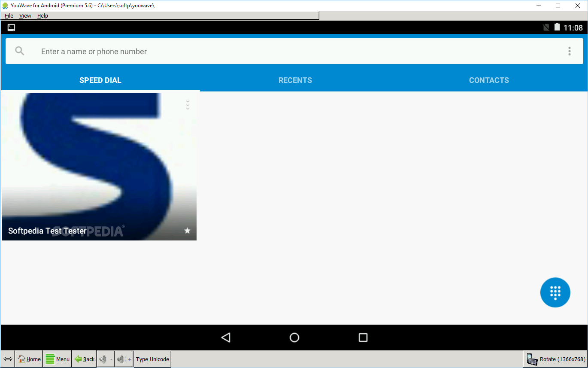This screenshot has width=588, height=368.
Task: Click the YouWave Home toolbar button
Action: pos(29,359)
